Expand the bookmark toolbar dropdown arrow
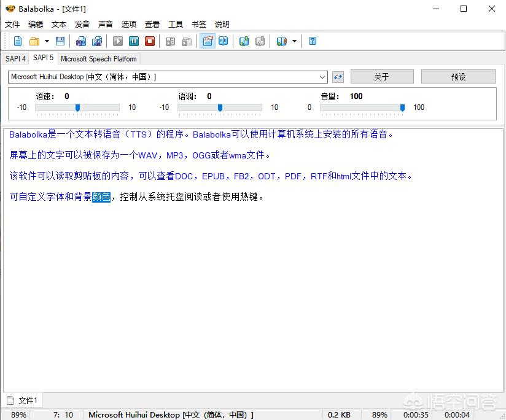 (294, 41)
